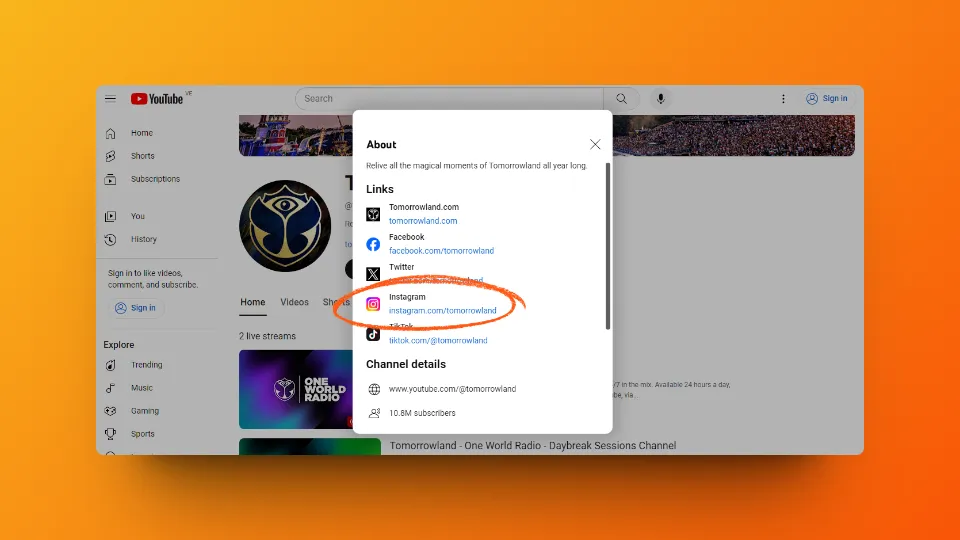Click the TikTok logo icon
The height and width of the screenshot is (540, 960).
pos(373,334)
